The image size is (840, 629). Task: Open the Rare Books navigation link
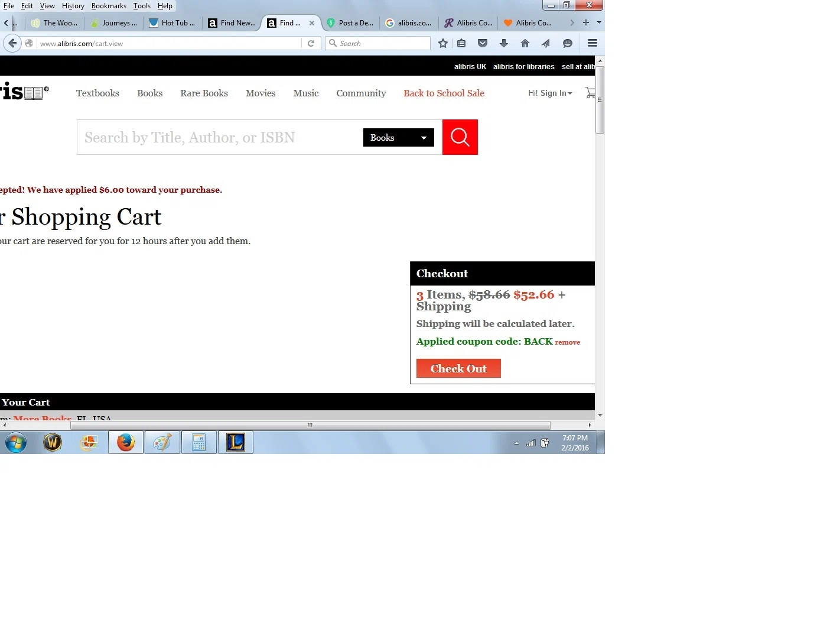point(204,93)
